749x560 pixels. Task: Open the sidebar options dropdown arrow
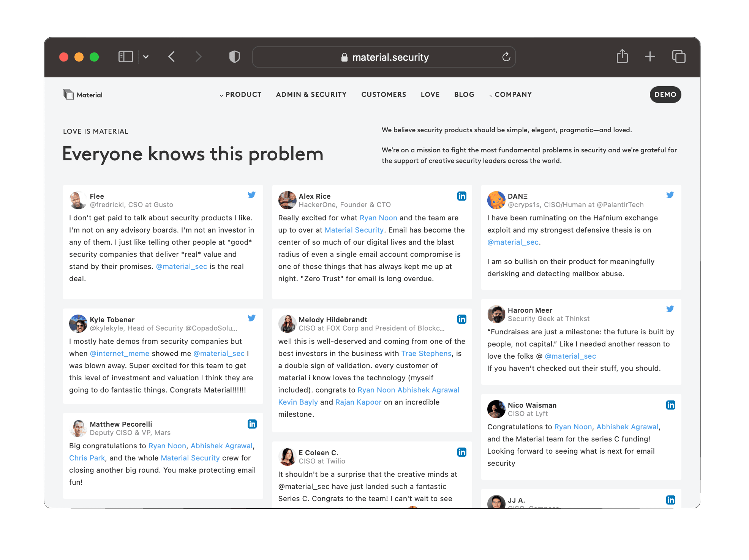coord(146,57)
